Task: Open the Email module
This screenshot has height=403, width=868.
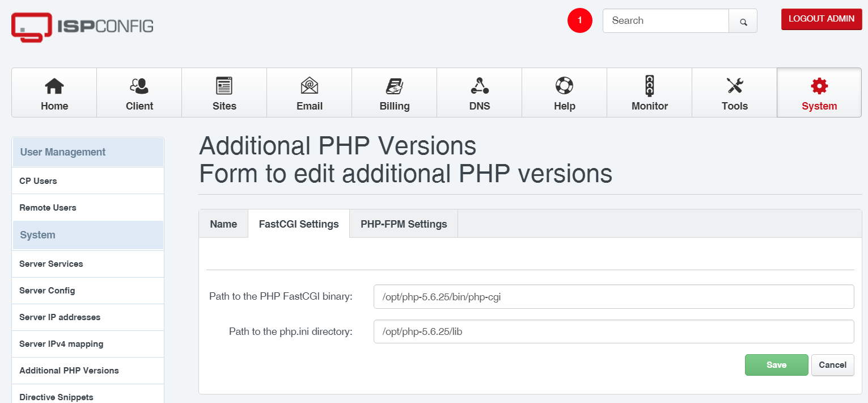Action: click(x=310, y=93)
